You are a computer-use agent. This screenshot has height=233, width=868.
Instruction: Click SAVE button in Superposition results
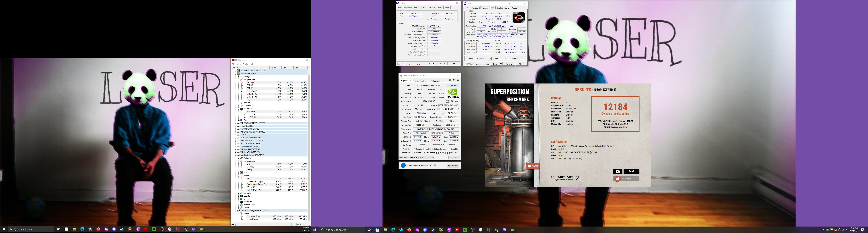[631, 171]
